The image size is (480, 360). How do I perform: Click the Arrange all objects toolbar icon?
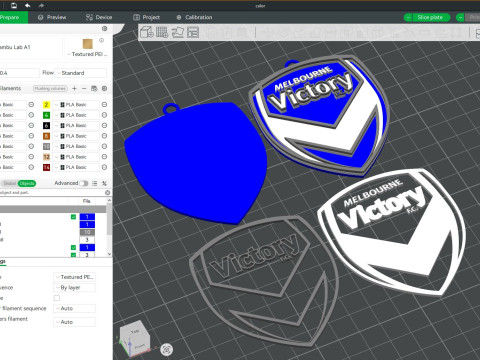click(193, 32)
